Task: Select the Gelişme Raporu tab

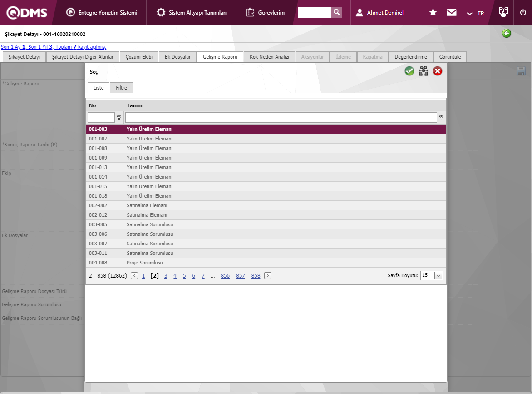Action: click(x=220, y=57)
